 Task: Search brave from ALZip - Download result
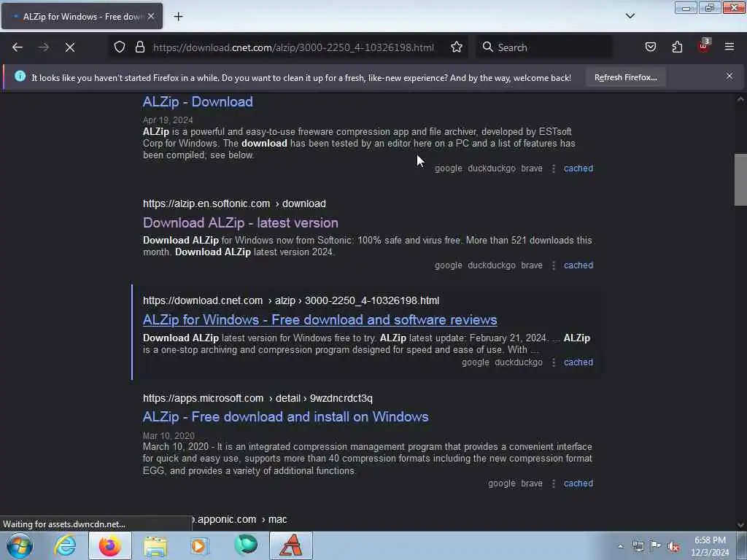pos(532,168)
